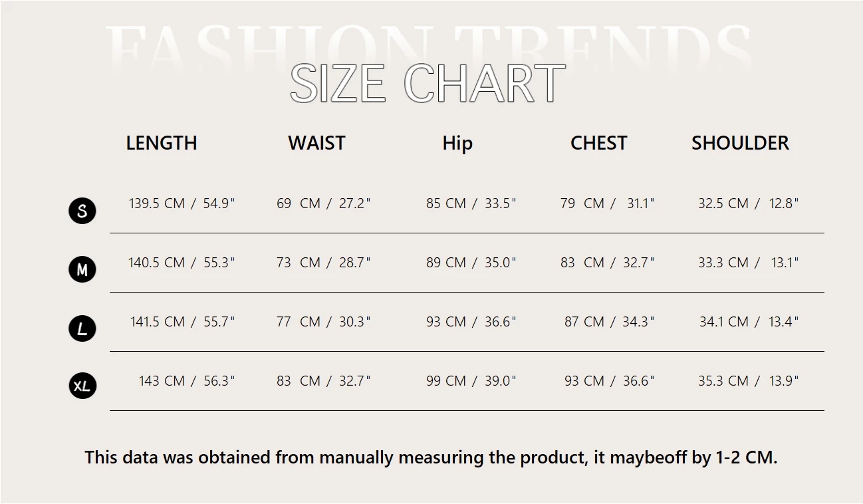The width and height of the screenshot is (863, 504).
Task: Click the WAIST column header
Action: point(316,143)
